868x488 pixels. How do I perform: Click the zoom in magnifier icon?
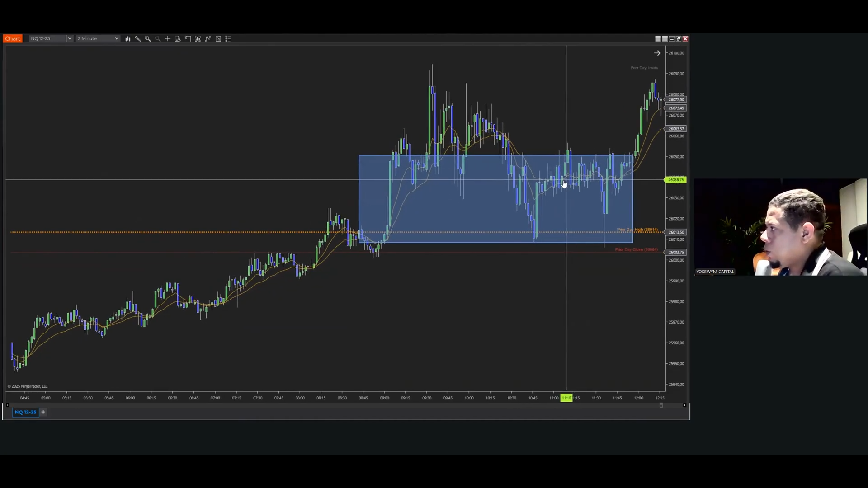pos(148,39)
